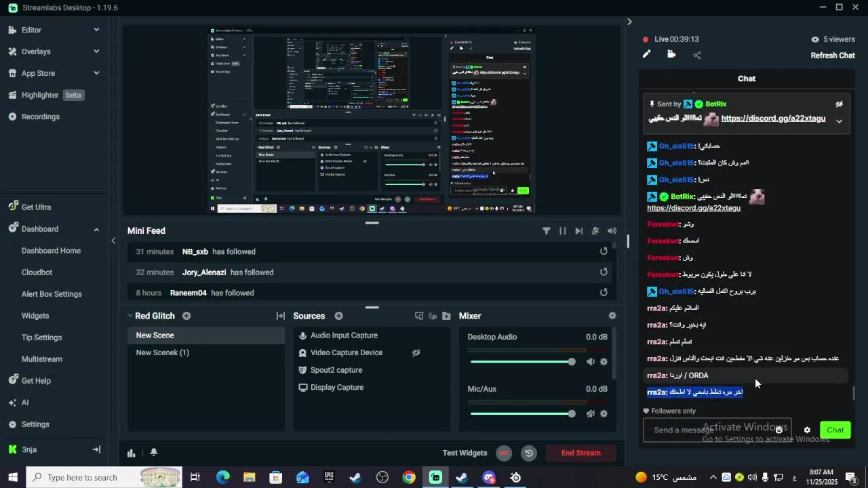Screen dimensions: 868x488
Task: Collapse the chat panel arrow
Action: tap(629, 22)
